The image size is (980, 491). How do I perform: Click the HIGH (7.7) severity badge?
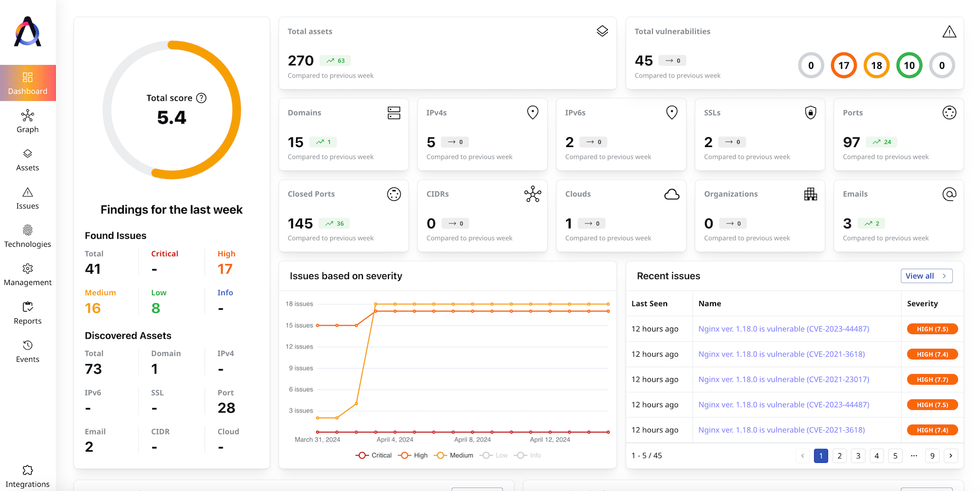(932, 380)
